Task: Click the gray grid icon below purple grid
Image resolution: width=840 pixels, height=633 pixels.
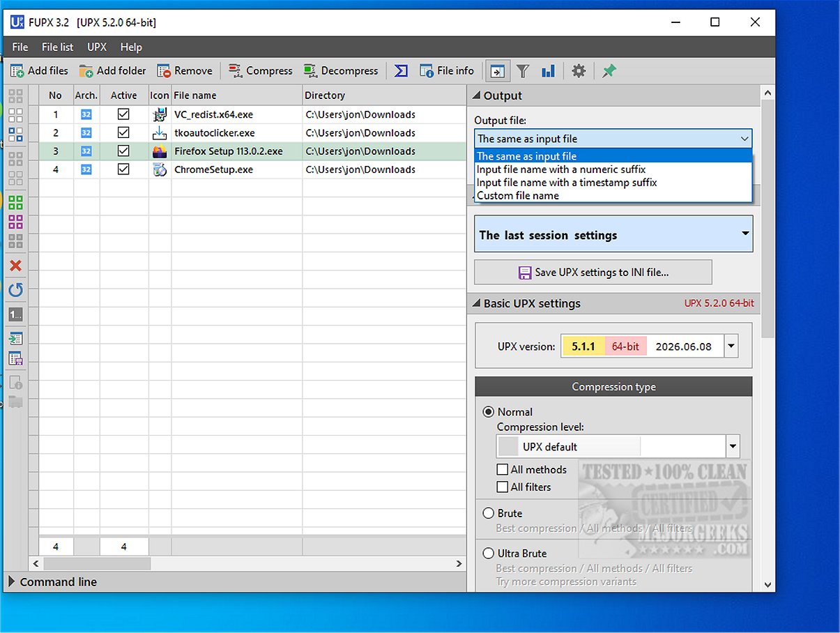Action: point(15,241)
